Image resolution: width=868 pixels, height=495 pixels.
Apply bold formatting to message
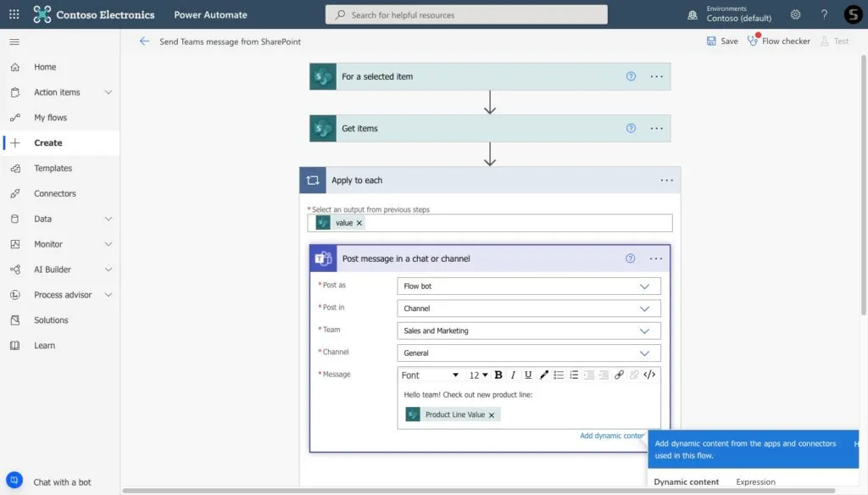[498, 375]
